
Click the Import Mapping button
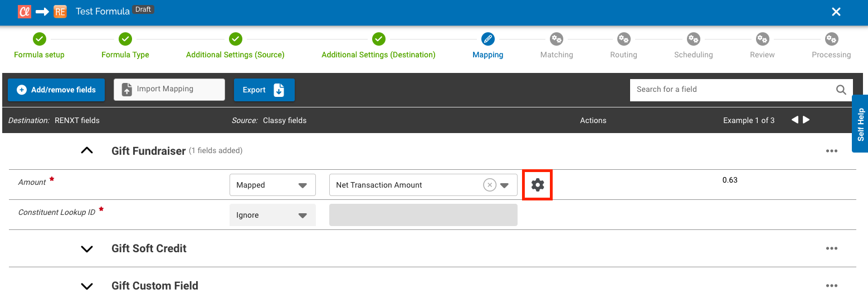point(169,89)
